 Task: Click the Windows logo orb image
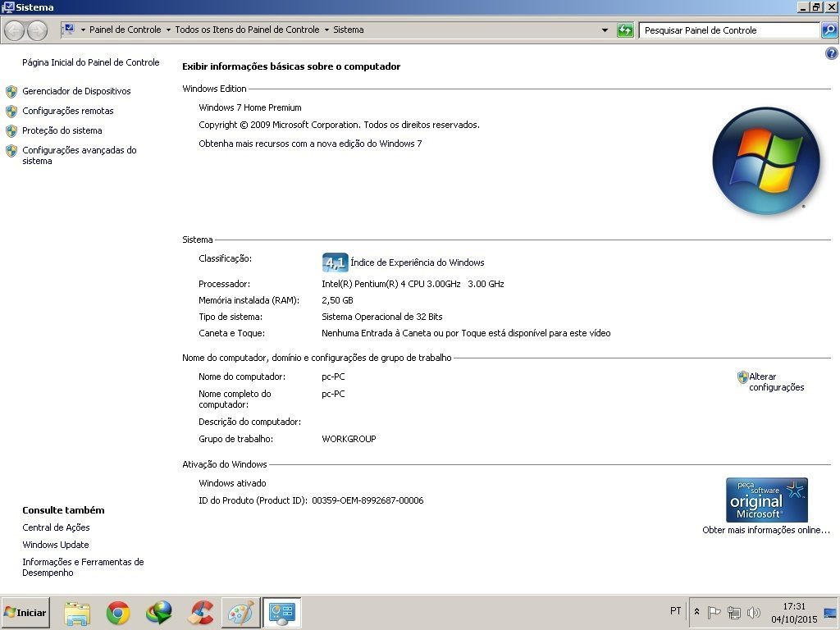(766, 162)
